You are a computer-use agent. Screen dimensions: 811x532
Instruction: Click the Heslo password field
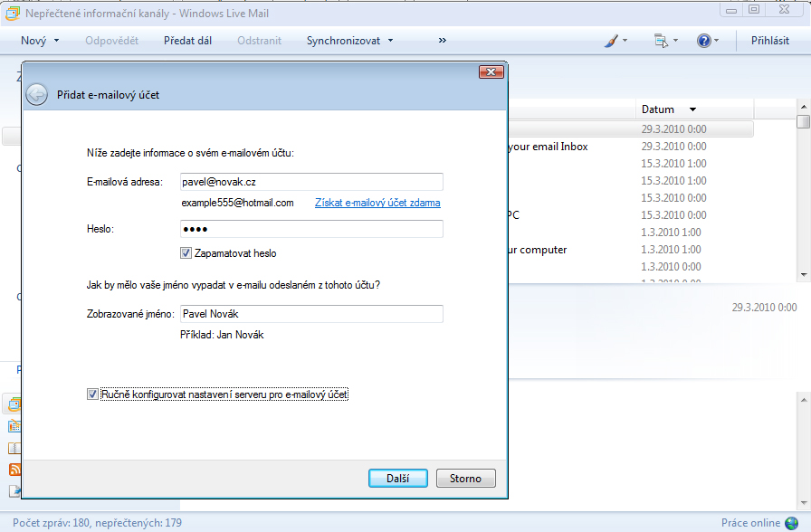pos(312,229)
